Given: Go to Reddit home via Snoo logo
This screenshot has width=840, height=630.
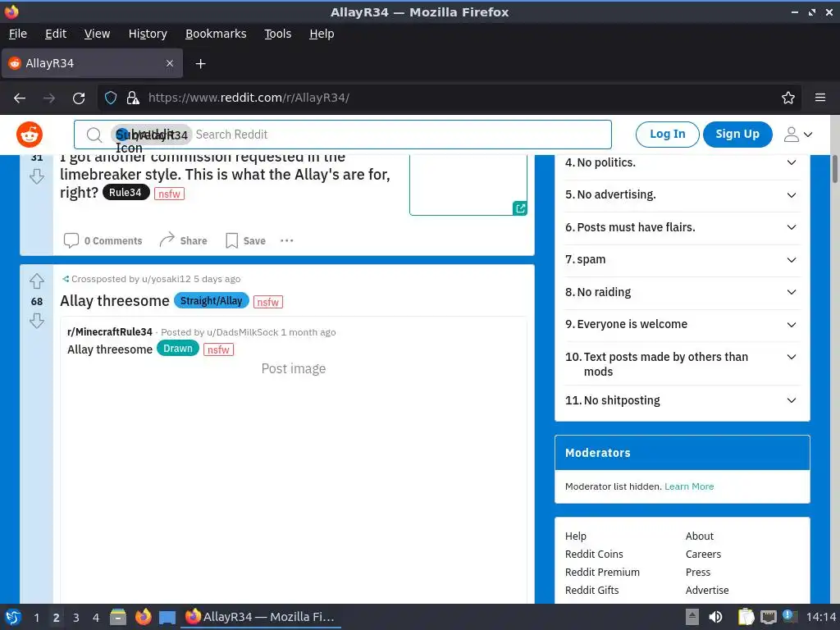Looking at the screenshot, I should click(x=30, y=135).
